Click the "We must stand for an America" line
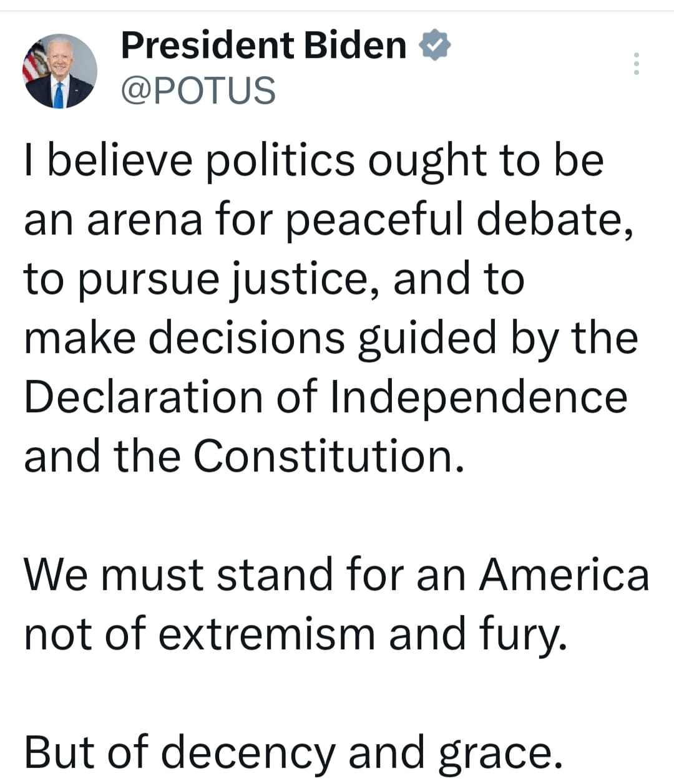 [x=336, y=574]
